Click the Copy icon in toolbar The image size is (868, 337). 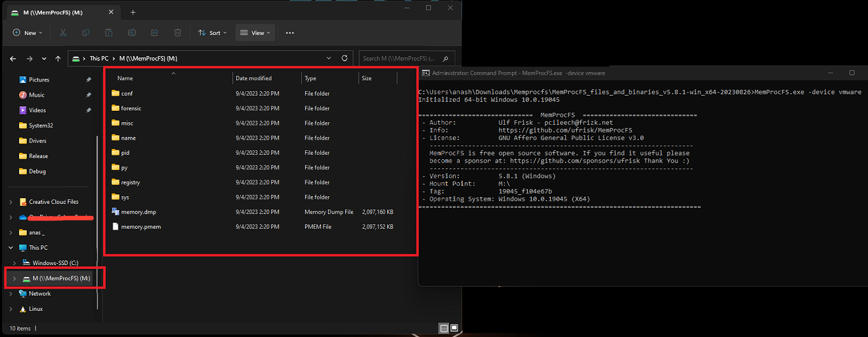tap(86, 32)
